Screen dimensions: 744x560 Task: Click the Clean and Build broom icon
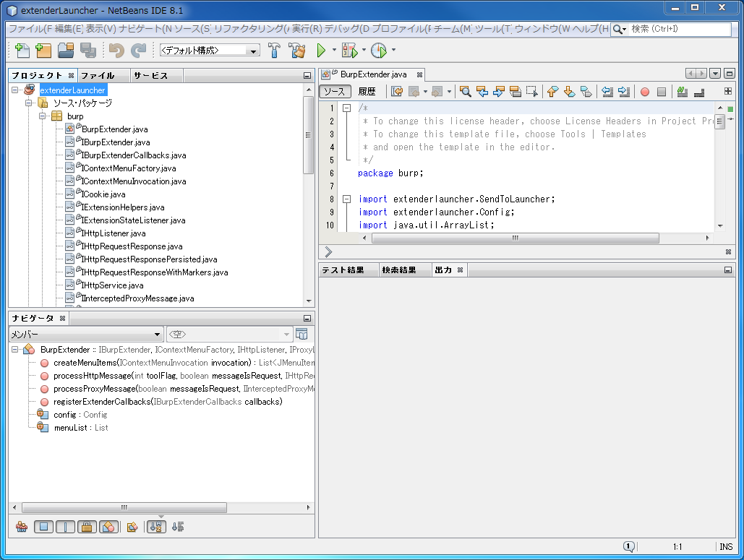pos(297,51)
